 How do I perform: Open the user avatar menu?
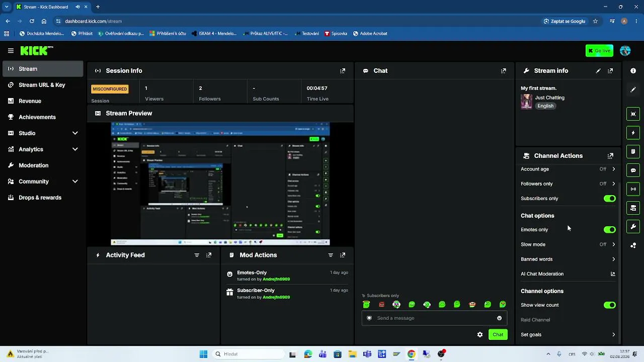tap(625, 51)
